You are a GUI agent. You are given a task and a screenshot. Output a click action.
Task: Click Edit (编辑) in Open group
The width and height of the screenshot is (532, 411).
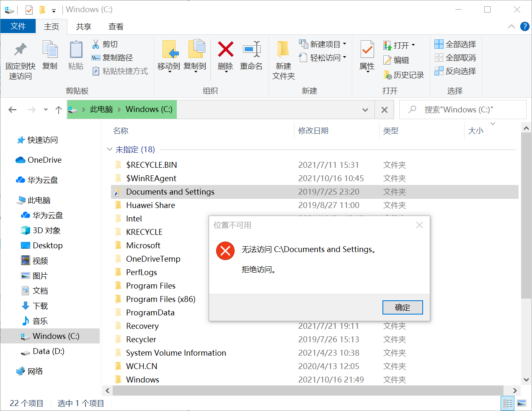(x=396, y=60)
